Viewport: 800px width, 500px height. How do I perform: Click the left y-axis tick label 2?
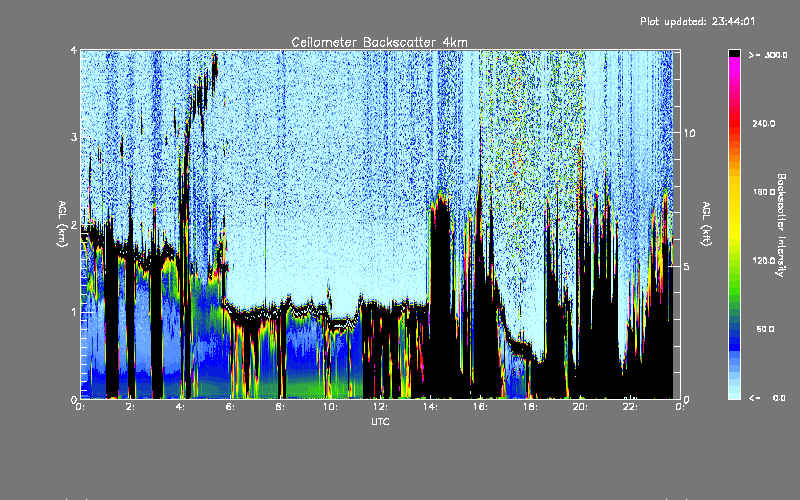click(x=74, y=224)
